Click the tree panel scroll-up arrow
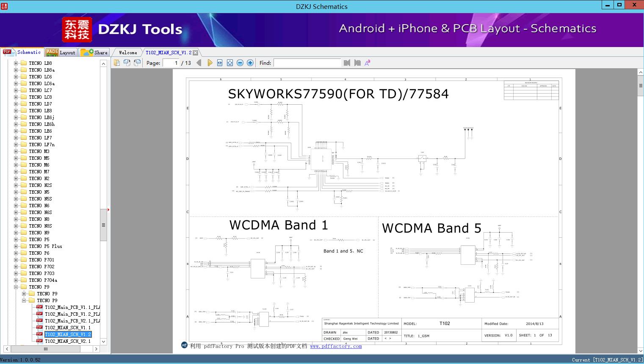This screenshot has width=644, height=364. (103, 64)
